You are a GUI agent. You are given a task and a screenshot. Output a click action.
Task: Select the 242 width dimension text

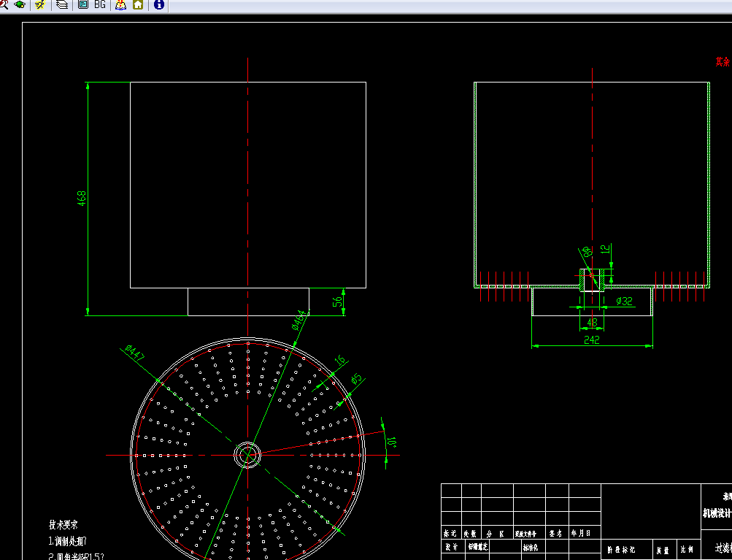591,340
